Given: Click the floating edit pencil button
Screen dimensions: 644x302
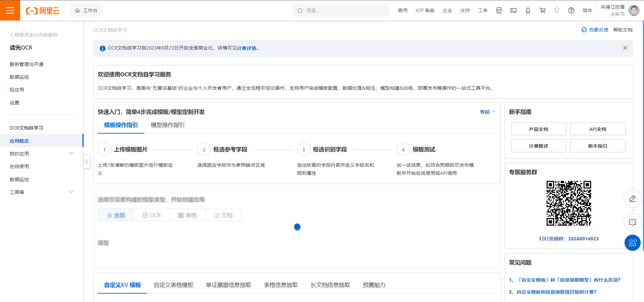Looking at the screenshot, I should (x=632, y=199).
